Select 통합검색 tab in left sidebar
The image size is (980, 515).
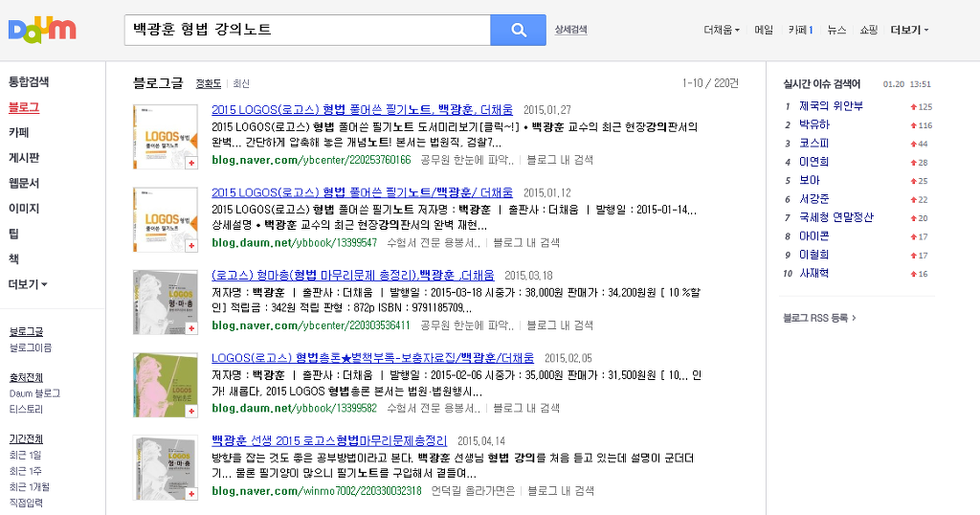(x=29, y=82)
